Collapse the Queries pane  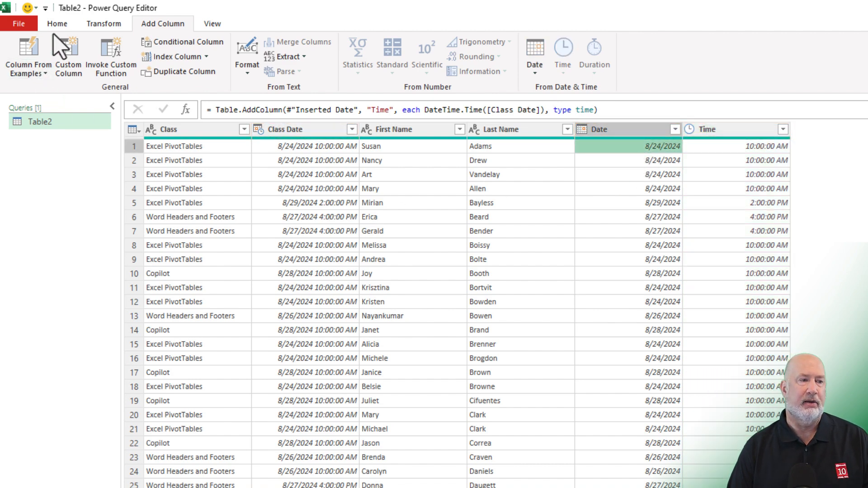pyautogui.click(x=112, y=106)
